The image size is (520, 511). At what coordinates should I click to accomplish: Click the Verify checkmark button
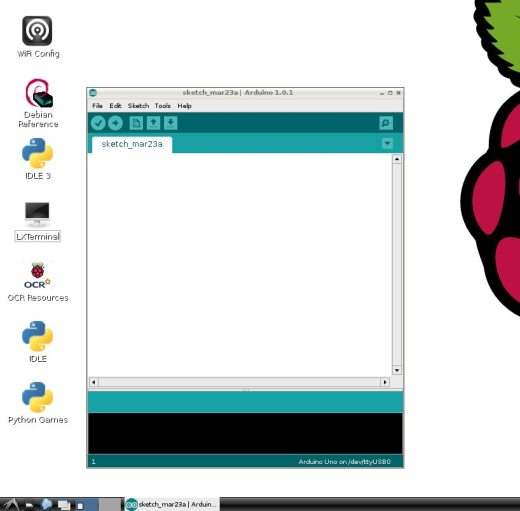[98, 123]
